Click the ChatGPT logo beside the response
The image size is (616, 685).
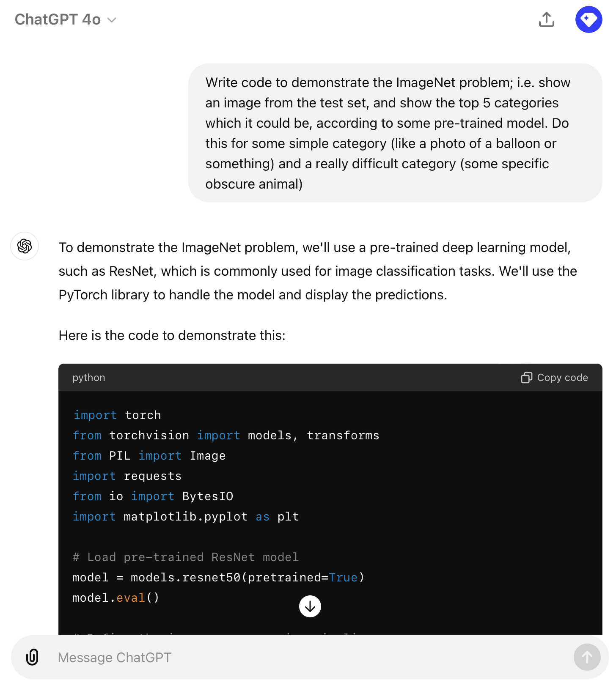point(25,246)
